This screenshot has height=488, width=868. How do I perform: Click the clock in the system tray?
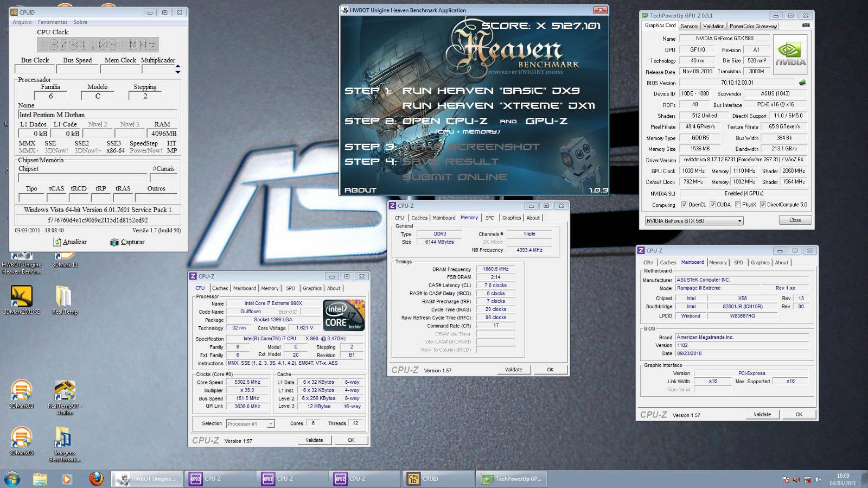click(x=843, y=479)
